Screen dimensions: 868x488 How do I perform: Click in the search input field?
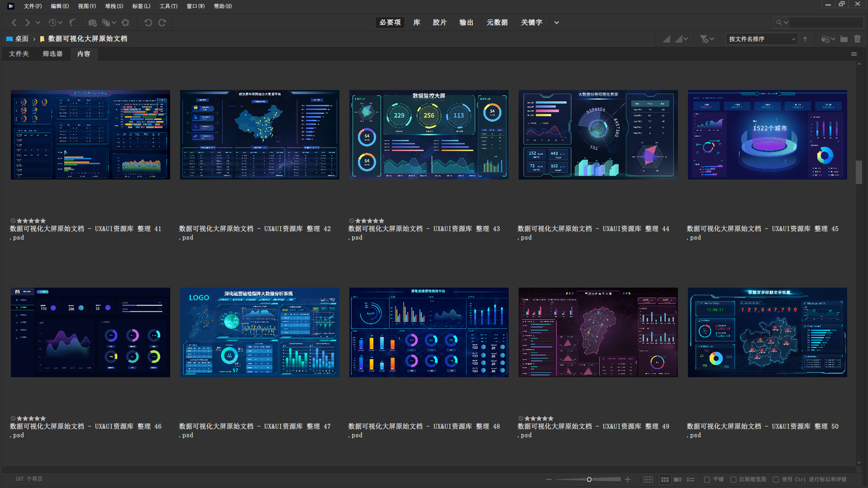(x=826, y=23)
